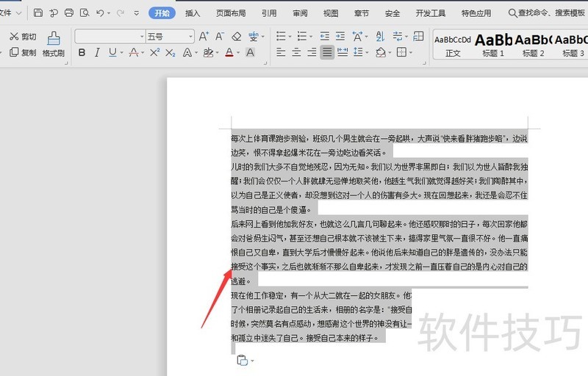Click the distributed alignment icon
This screenshot has height=376, width=588.
tap(343, 52)
